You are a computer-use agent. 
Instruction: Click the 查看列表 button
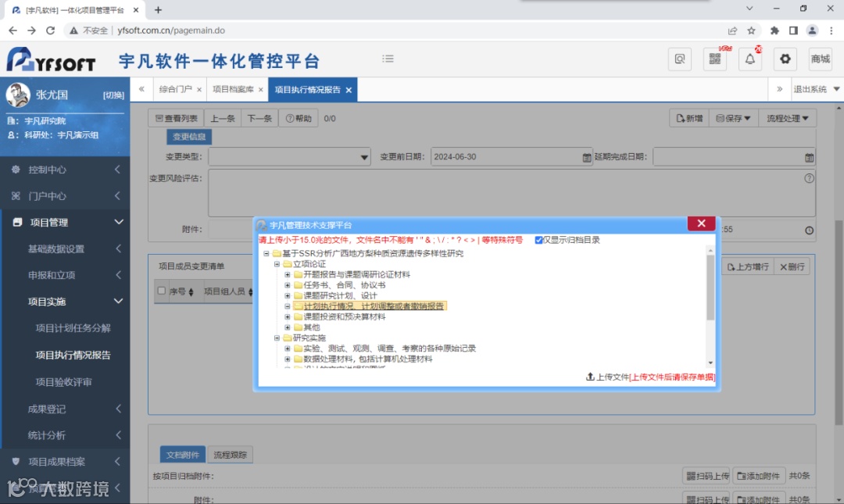click(x=176, y=119)
